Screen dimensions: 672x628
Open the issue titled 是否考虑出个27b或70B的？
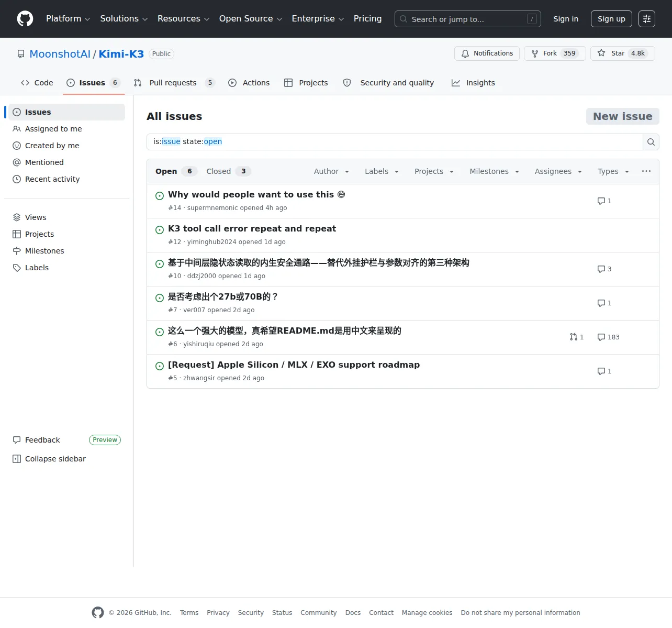[x=223, y=297]
